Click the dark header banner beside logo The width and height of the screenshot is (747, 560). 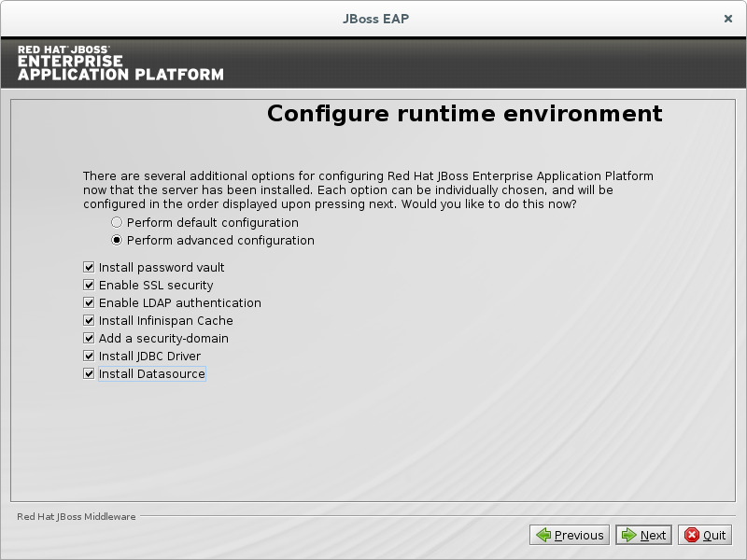coord(486,63)
